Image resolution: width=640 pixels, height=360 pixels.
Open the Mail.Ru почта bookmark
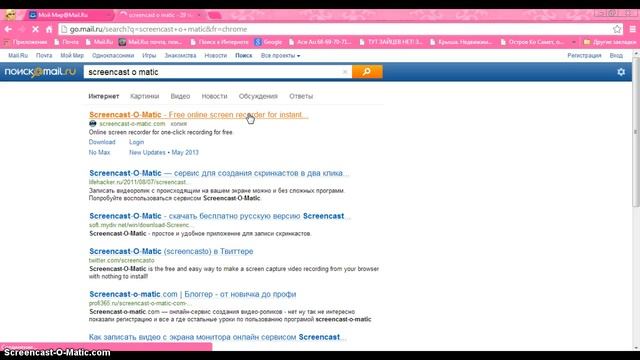(151, 42)
